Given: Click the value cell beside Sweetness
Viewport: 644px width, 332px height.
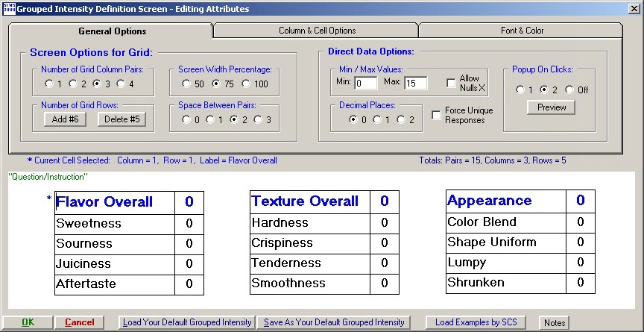Looking at the screenshot, I should (x=189, y=225).
